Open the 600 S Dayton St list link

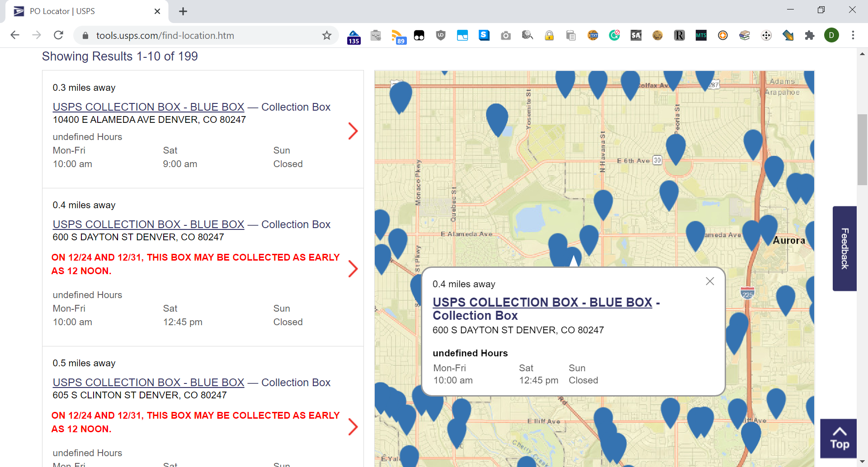pyautogui.click(x=148, y=224)
